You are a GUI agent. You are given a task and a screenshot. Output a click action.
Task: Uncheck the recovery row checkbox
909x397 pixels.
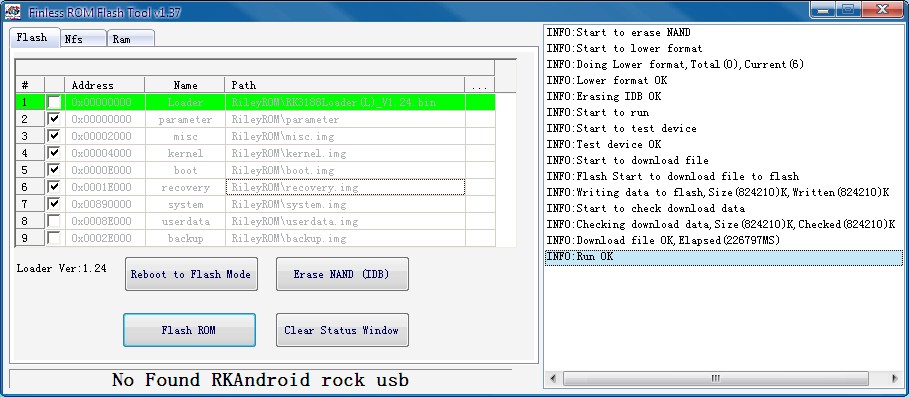[54, 187]
